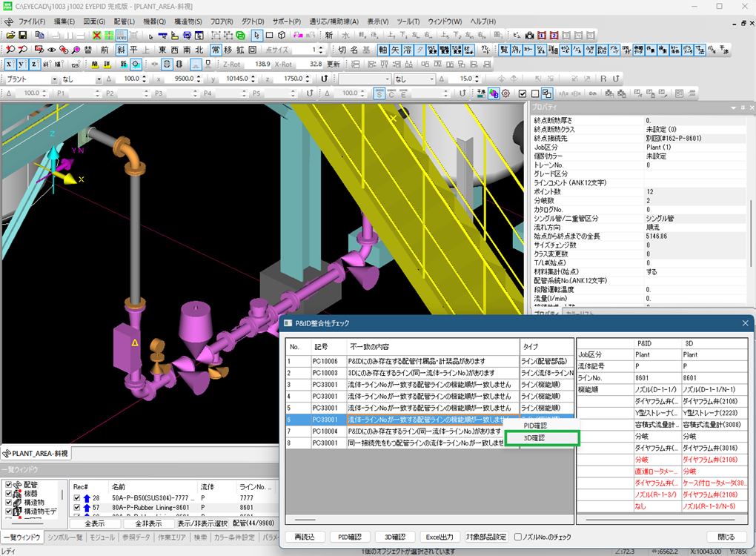Toggle checkbox for record 57 row
Viewport: 756px width, 556px height.
(x=76, y=507)
